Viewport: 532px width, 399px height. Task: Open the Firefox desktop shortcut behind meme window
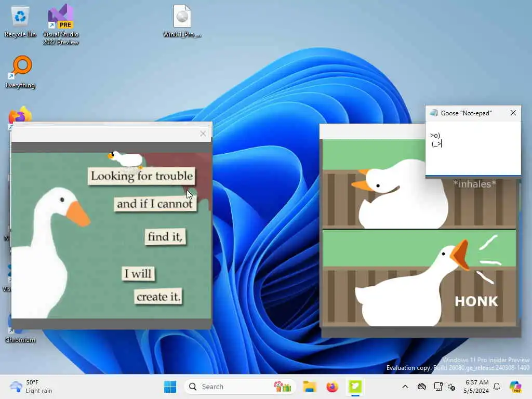(20, 115)
